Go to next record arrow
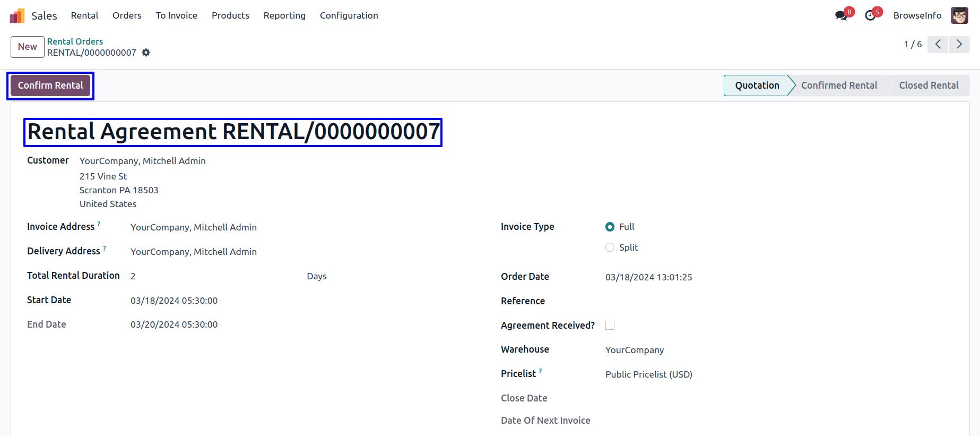Screen dimensions: 980x436 click(959, 44)
